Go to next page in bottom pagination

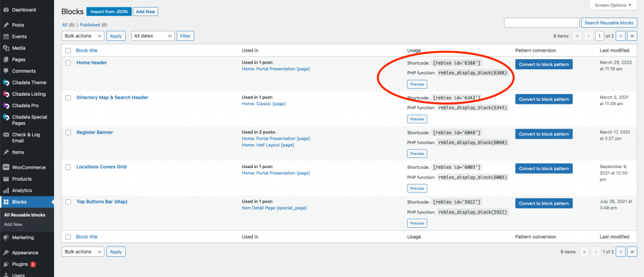(x=621, y=252)
